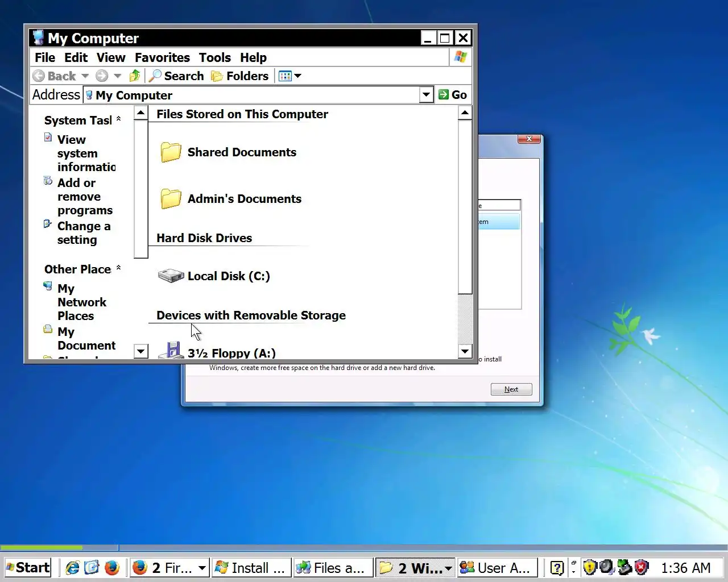Click Change a setting link

tap(84, 232)
